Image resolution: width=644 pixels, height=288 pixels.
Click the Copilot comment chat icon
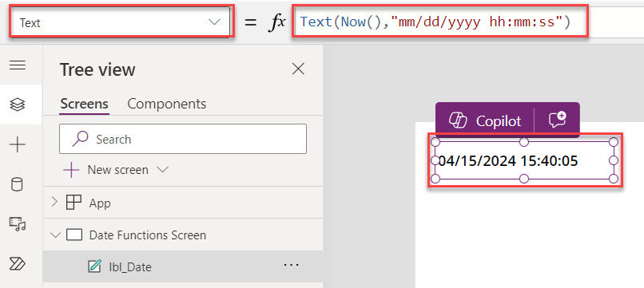pyautogui.click(x=558, y=120)
